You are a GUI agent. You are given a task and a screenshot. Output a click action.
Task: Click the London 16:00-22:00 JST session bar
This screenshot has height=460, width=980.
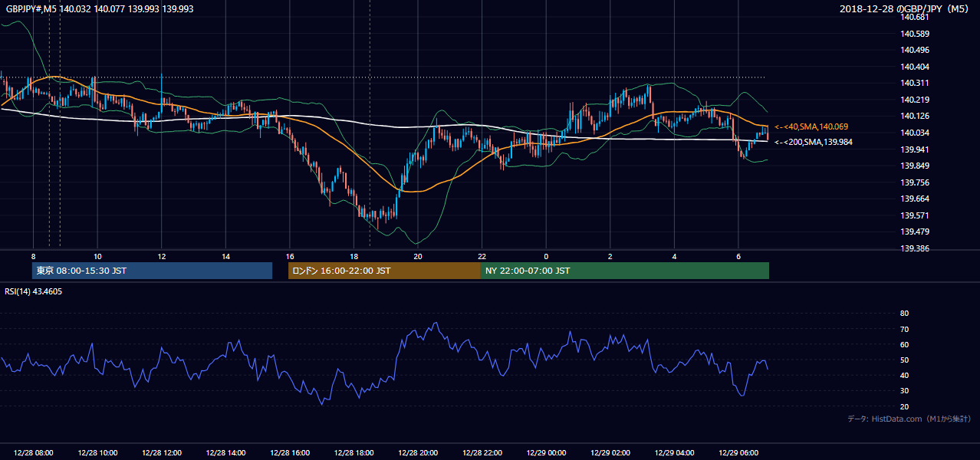[x=384, y=271]
